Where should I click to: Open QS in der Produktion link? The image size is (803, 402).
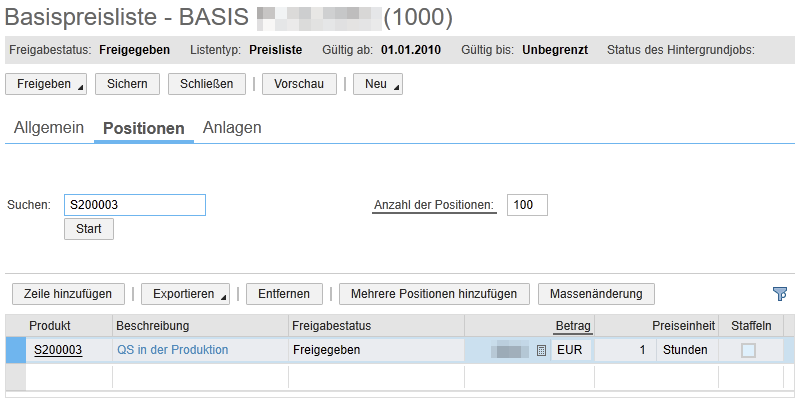173,350
